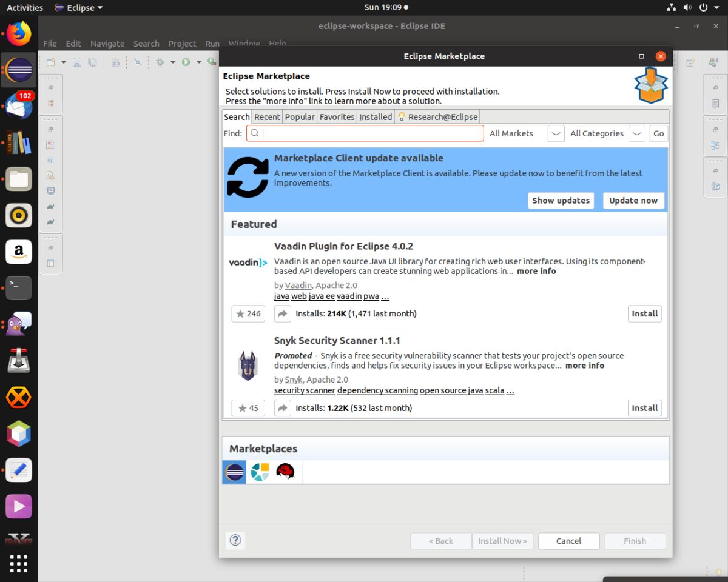Switch to the Popular tab
728x582 pixels.
[x=300, y=116]
